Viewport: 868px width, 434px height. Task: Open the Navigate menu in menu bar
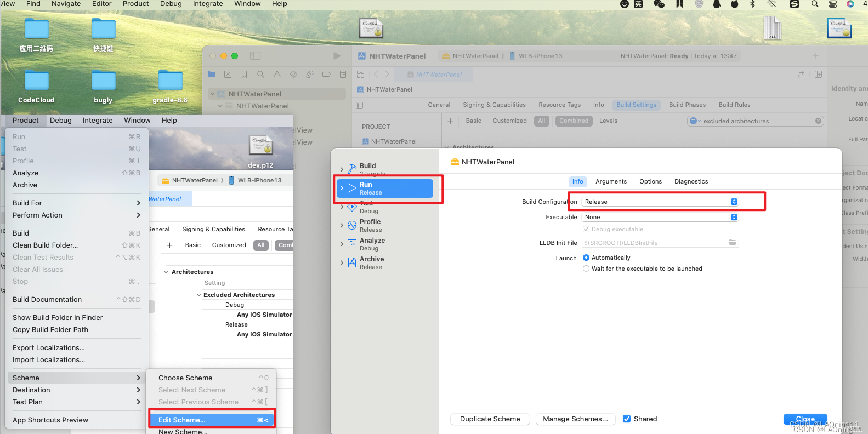[66, 4]
